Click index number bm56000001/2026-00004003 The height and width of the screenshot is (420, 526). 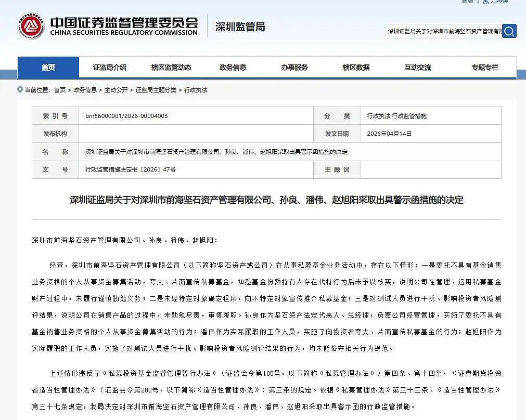(x=126, y=116)
